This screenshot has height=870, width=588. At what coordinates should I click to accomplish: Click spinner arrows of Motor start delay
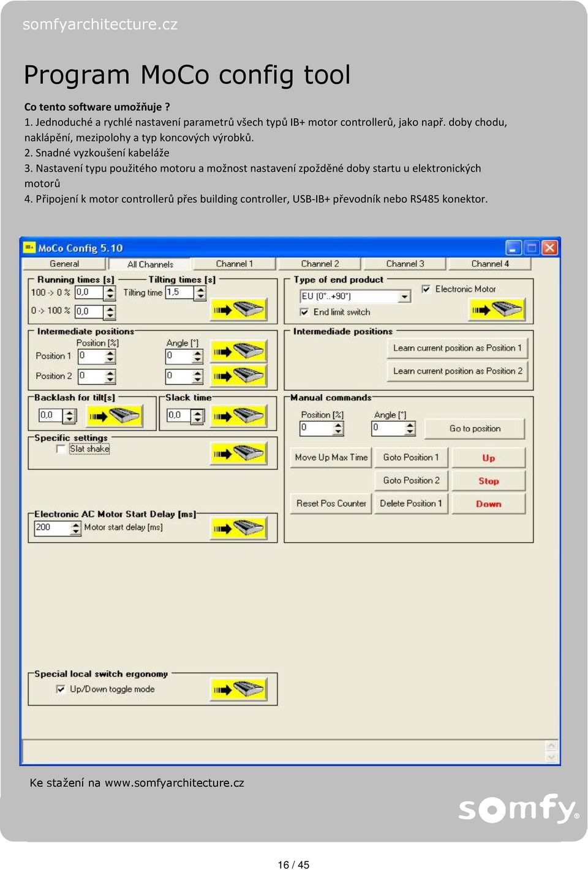75,528
